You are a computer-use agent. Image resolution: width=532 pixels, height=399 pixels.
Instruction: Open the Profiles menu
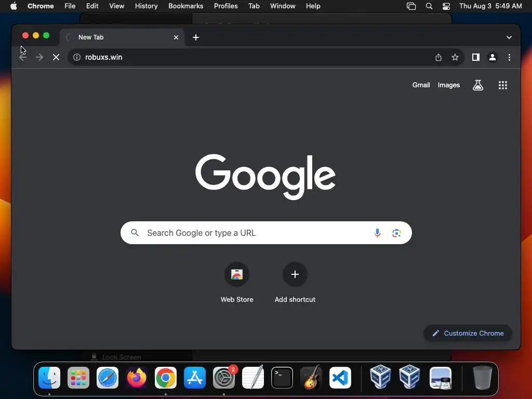225,6
